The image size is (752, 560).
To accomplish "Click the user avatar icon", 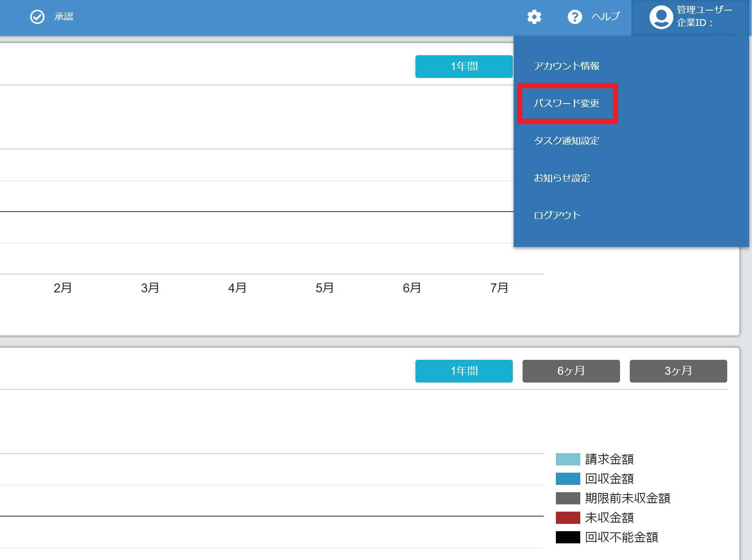I will tap(661, 17).
